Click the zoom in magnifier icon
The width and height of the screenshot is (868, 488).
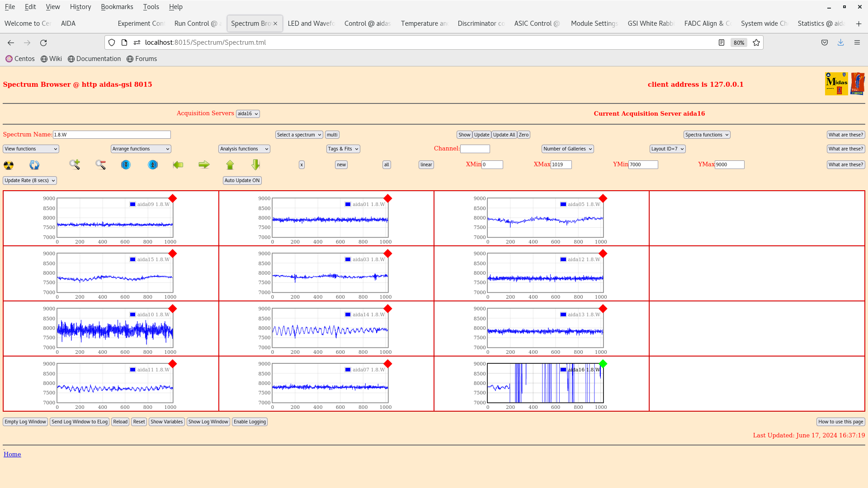coord(75,164)
